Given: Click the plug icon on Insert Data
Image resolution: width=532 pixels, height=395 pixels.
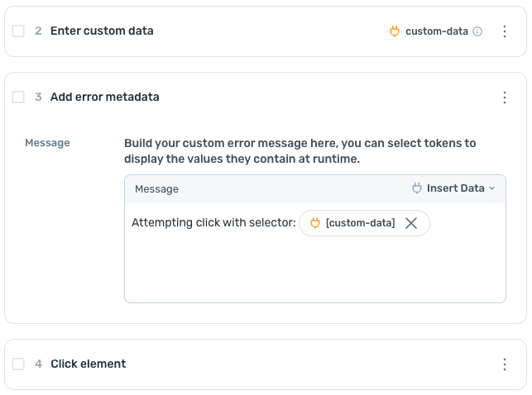Looking at the screenshot, I should tap(417, 188).
